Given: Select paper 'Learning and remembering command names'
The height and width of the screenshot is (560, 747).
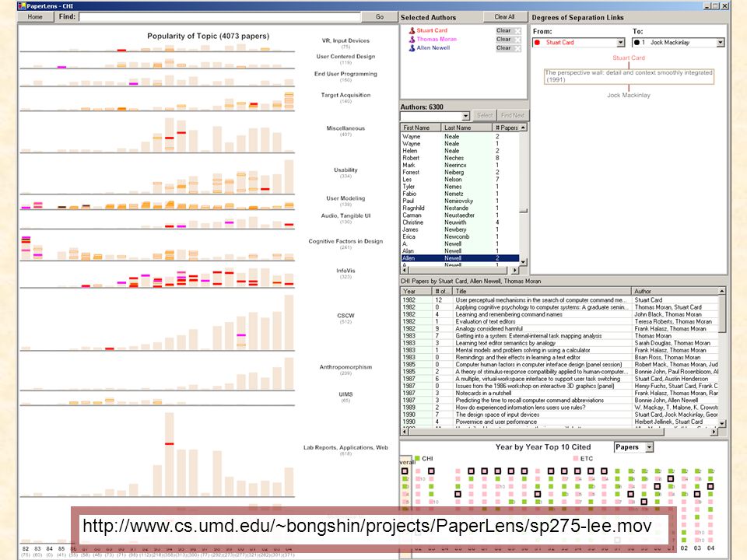Looking at the screenshot, I should 559,314.
